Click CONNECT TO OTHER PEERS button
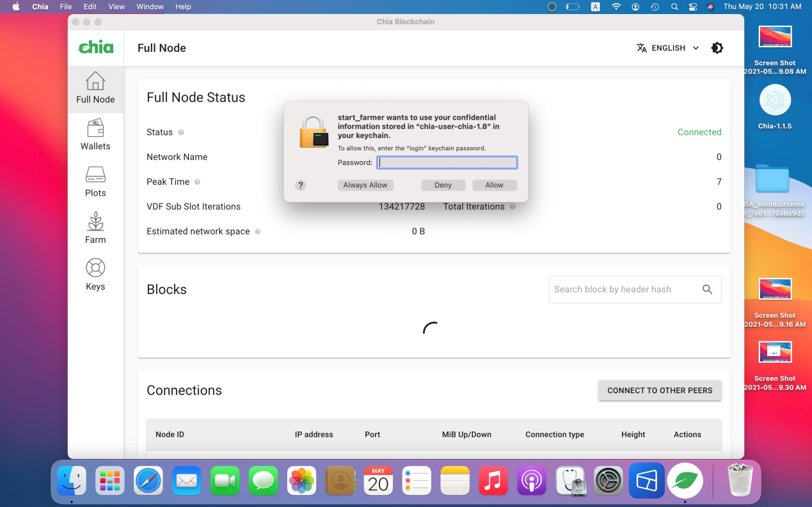Screen dimensions: 812x507 (x=660, y=391)
